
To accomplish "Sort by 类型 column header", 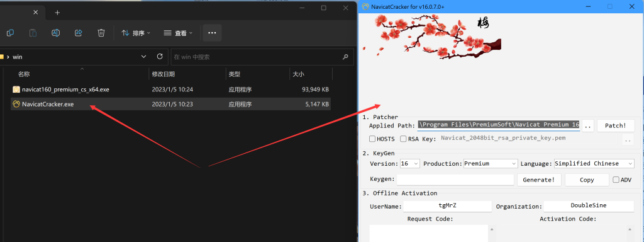I will click(234, 74).
